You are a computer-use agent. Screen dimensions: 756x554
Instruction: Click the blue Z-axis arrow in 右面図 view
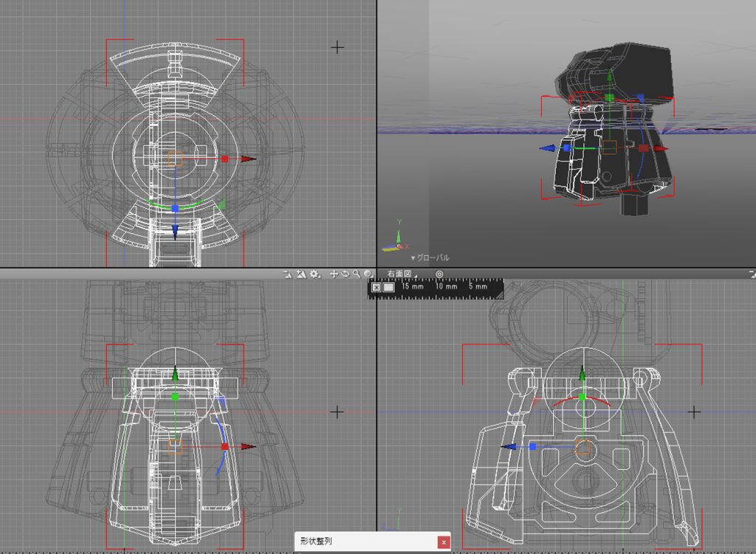509,447
